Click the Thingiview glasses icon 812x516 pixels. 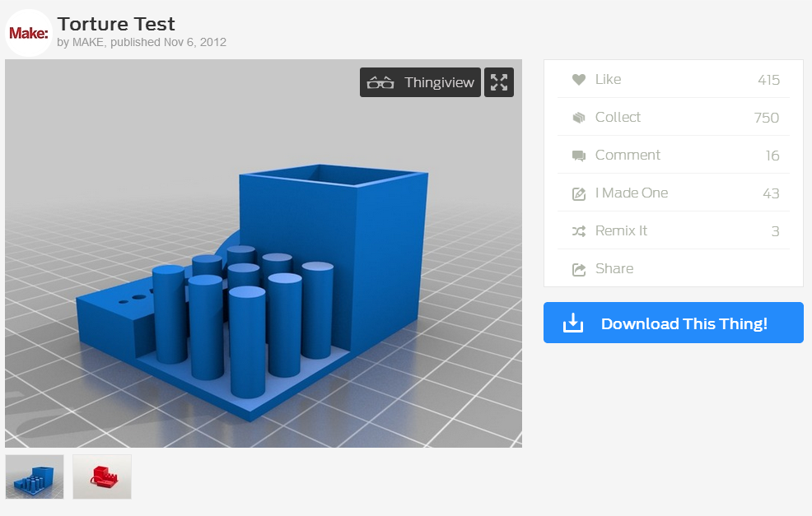[380, 82]
